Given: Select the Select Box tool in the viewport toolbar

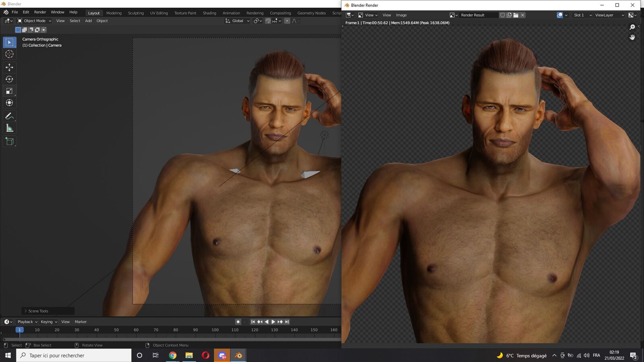Looking at the screenshot, I should [9, 42].
